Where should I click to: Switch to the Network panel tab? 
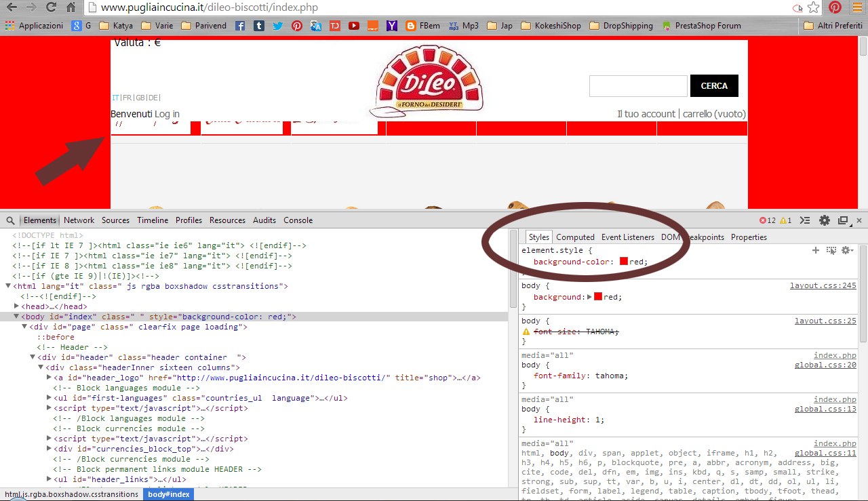(x=79, y=220)
